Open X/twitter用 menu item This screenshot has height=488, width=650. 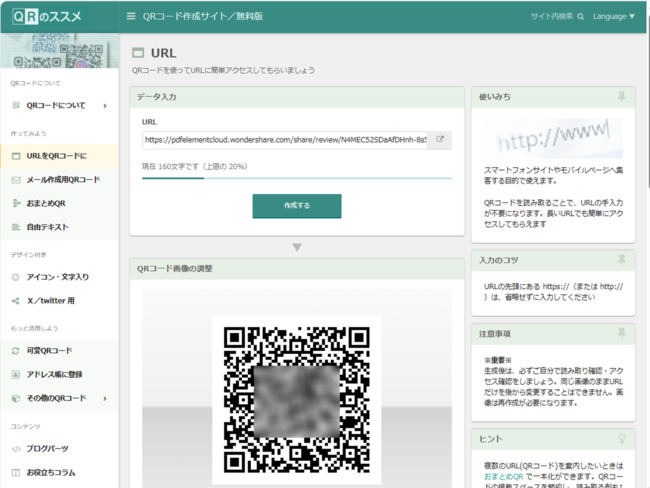click(59, 301)
